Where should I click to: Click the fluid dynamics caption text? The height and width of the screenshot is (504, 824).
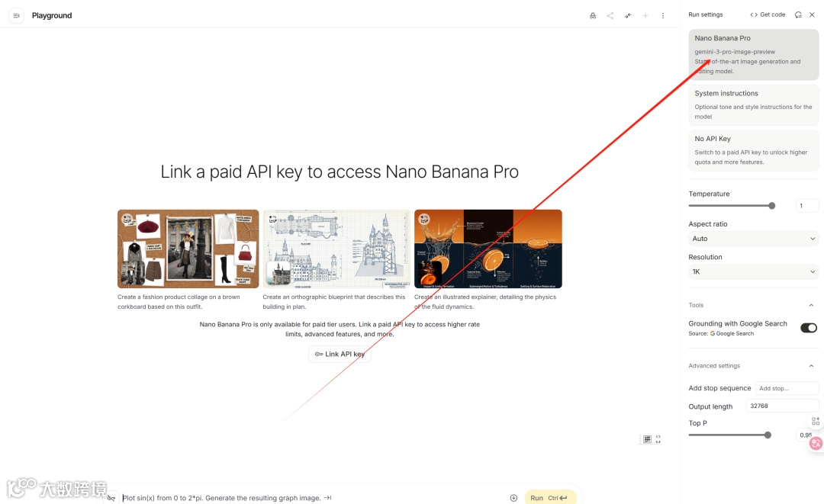(x=485, y=302)
